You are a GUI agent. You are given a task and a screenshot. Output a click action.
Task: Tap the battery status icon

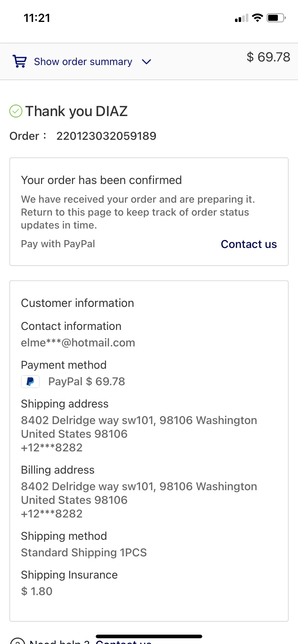point(276,18)
